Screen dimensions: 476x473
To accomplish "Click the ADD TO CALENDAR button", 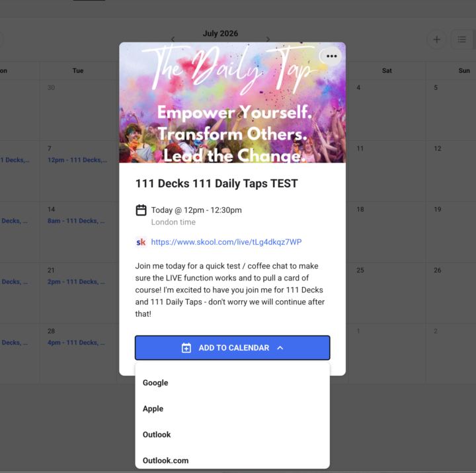I will pyautogui.click(x=233, y=348).
